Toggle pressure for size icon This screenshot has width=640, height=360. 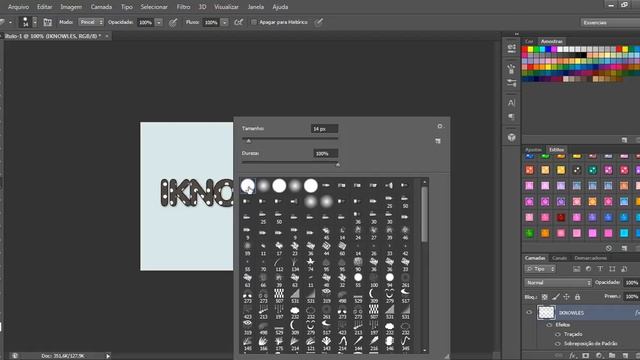coord(318,22)
